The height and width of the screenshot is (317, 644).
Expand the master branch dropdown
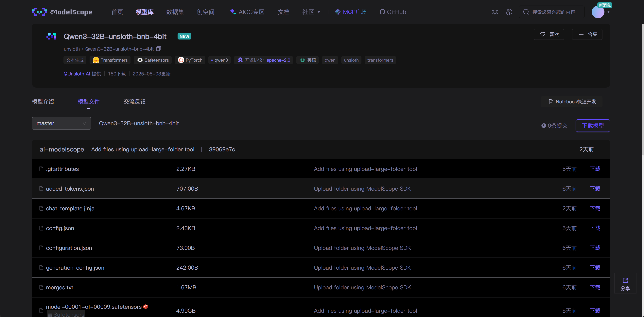click(x=61, y=123)
